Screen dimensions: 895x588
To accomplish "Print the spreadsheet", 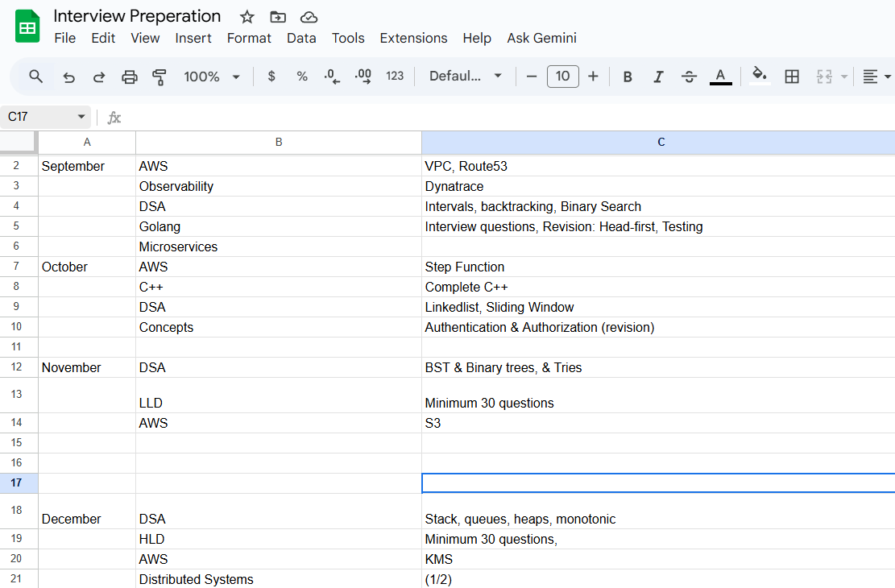I will coord(130,77).
